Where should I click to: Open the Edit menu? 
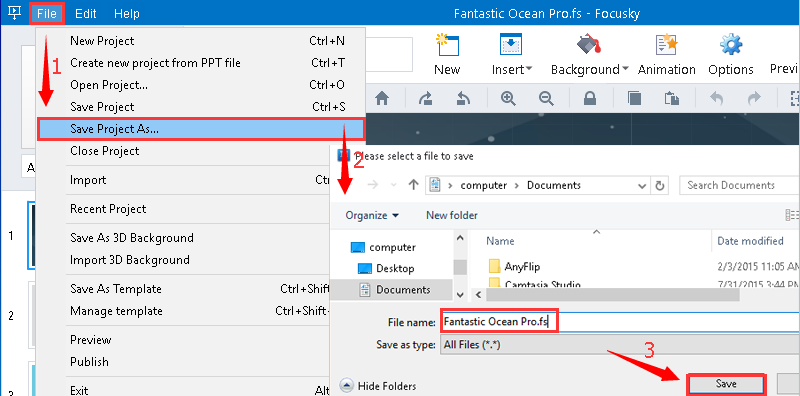click(x=86, y=13)
